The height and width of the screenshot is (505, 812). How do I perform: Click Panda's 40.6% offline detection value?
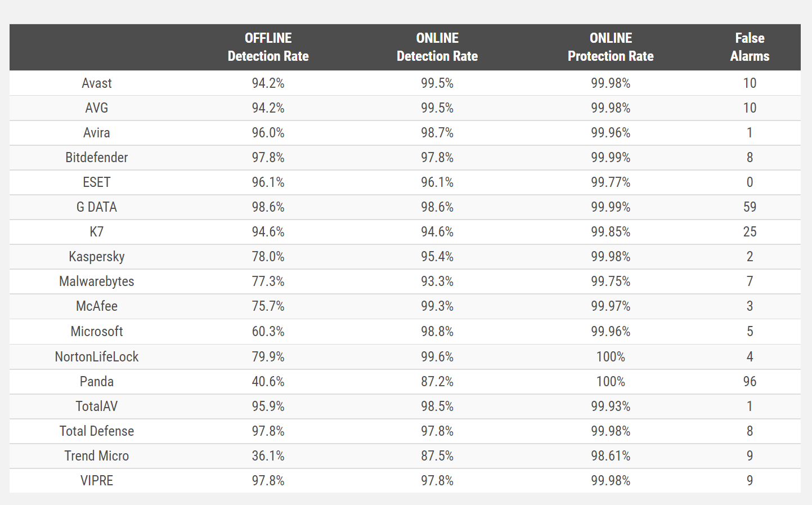tap(268, 382)
